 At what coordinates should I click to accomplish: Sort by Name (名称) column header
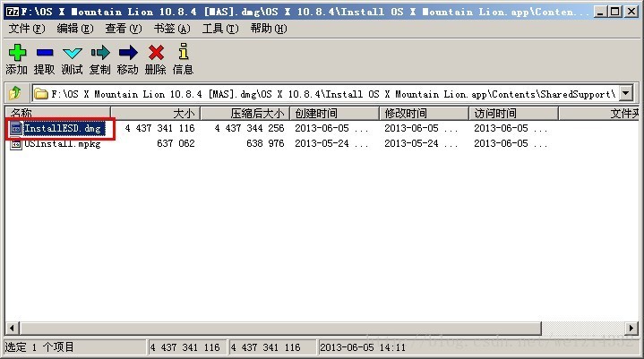pos(57,113)
